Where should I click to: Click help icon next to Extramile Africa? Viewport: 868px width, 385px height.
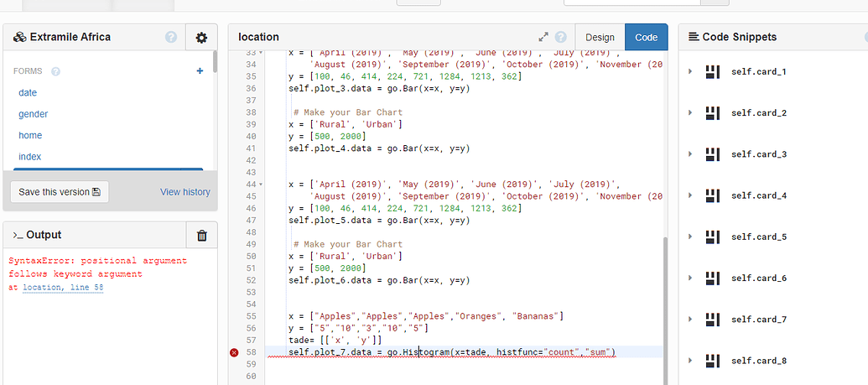pos(171,38)
